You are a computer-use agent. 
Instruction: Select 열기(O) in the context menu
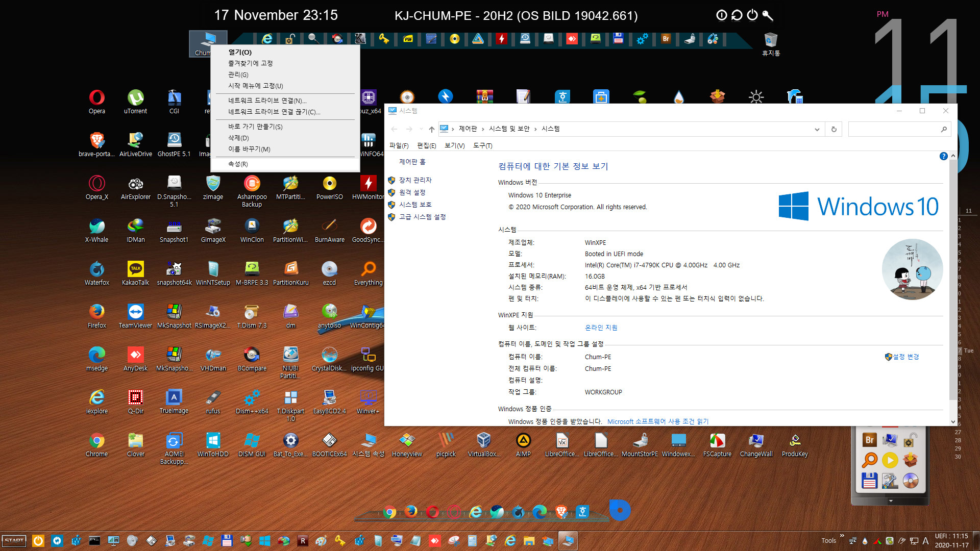[285, 52]
